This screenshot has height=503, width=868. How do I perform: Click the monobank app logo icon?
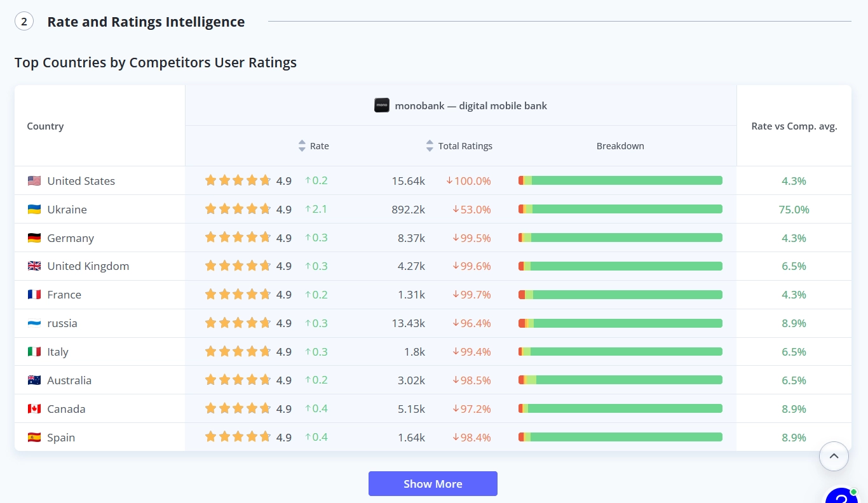tap(382, 105)
